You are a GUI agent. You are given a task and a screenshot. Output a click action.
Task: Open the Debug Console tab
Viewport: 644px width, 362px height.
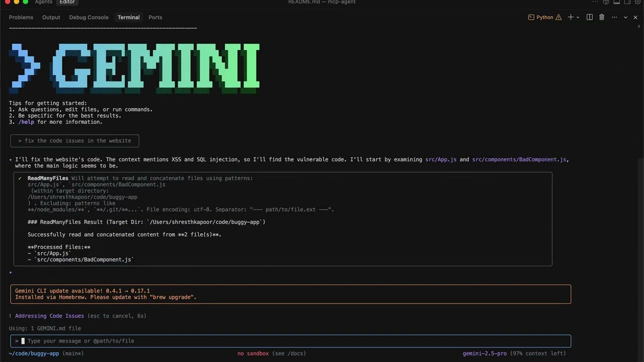pos(89,17)
